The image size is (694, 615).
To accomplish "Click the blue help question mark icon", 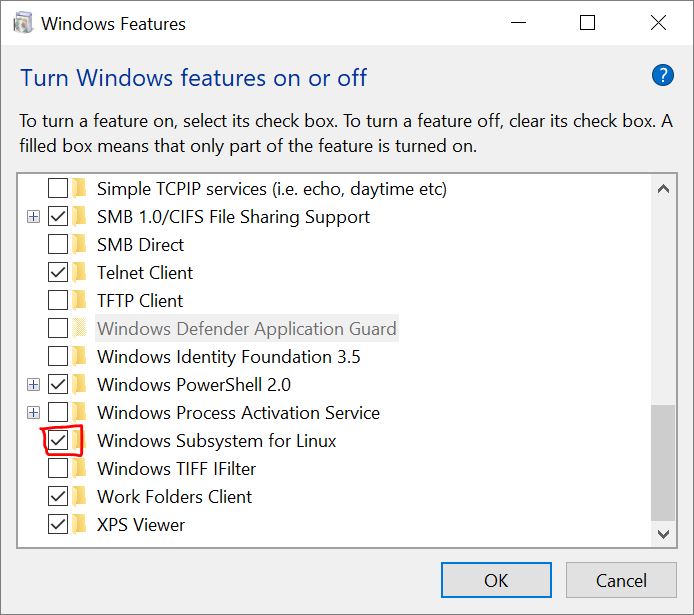I will [662, 75].
